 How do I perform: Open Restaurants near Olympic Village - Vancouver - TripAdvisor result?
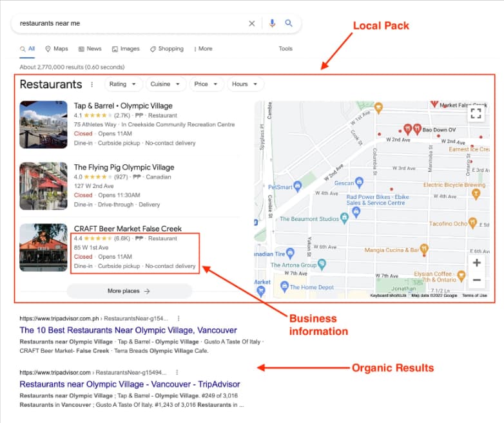(x=130, y=384)
